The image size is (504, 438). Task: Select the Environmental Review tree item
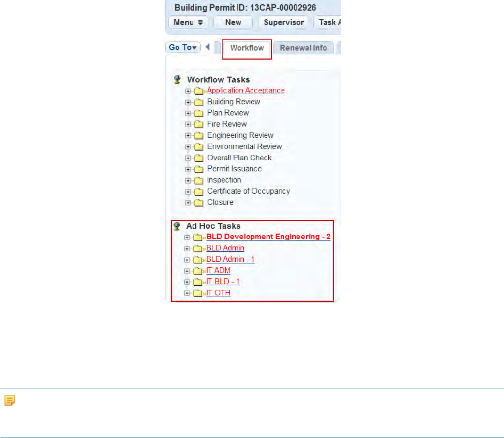pyautogui.click(x=244, y=146)
